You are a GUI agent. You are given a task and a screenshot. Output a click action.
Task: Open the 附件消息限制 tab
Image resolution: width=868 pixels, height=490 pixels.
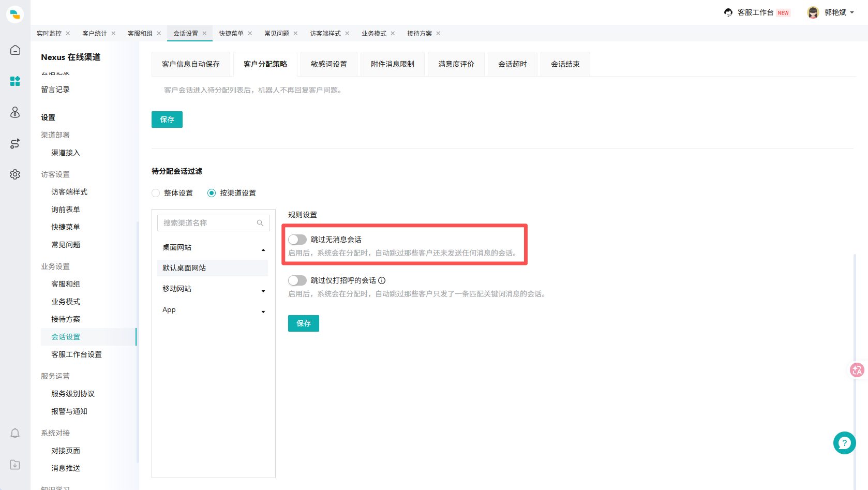(393, 64)
